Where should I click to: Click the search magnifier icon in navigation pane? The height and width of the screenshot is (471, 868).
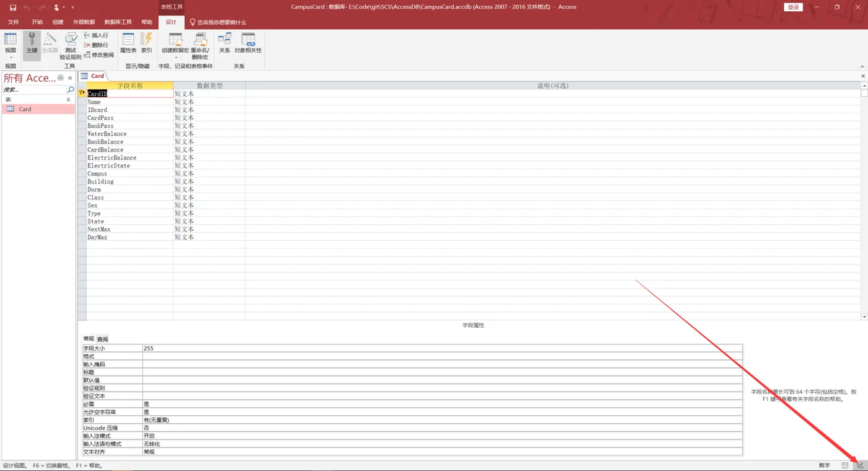pos(71,90)
